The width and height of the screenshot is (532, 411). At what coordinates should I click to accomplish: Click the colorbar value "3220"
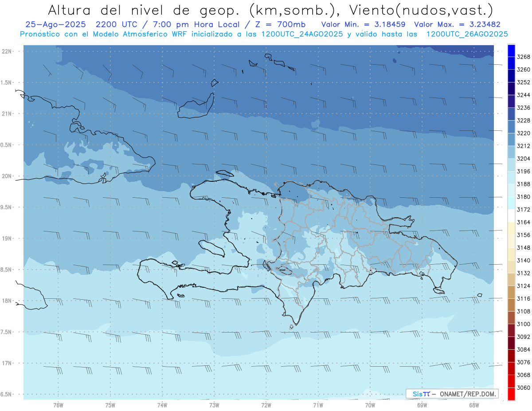click(x=524, y=133)
